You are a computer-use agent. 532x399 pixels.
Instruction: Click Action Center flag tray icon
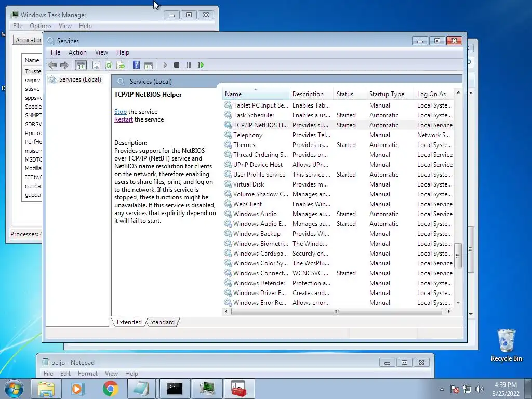pyautogui.click(x=455, y=389)
